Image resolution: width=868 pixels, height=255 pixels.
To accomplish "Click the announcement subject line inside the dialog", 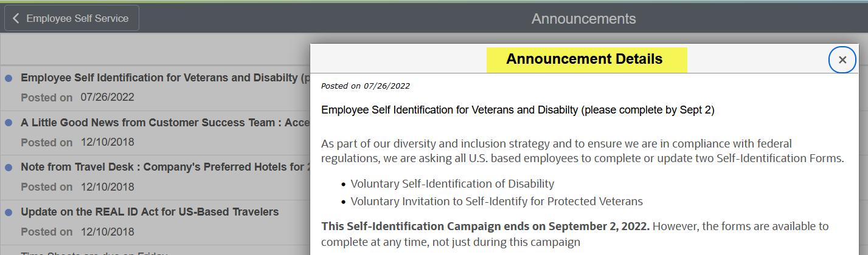I will pyautogui.click(x=517, y=110).
